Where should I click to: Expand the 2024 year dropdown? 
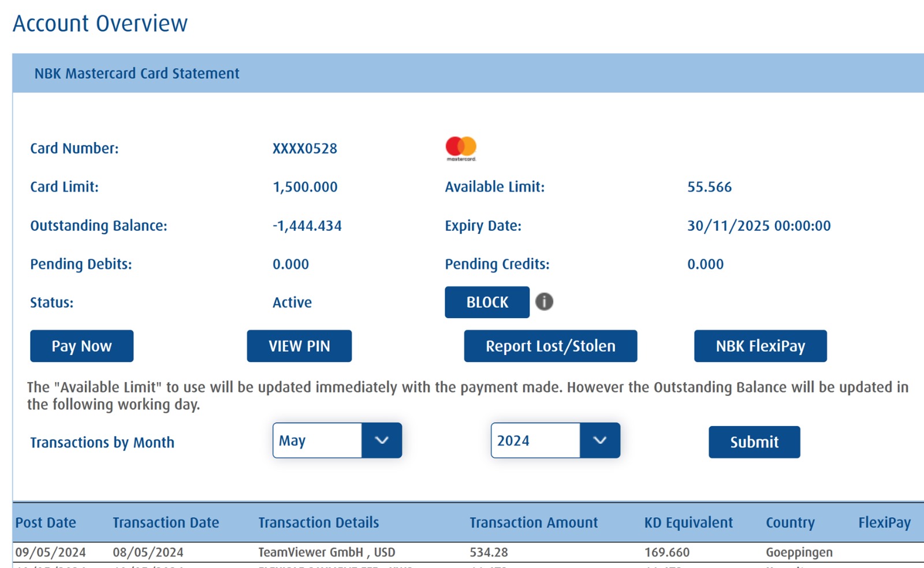[x=555, y=440]
